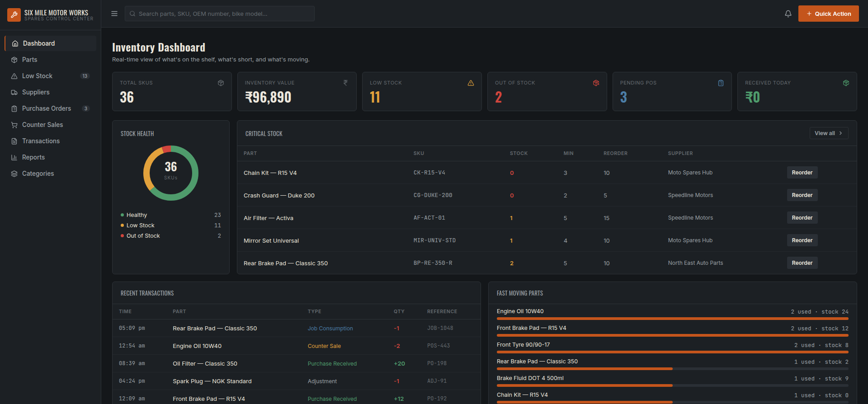Click the Counter Sales cart icon in sidebar
Image resolution: width=868 pixels, height=404 pixels.
pyautogui.click(x=14, y=125)
